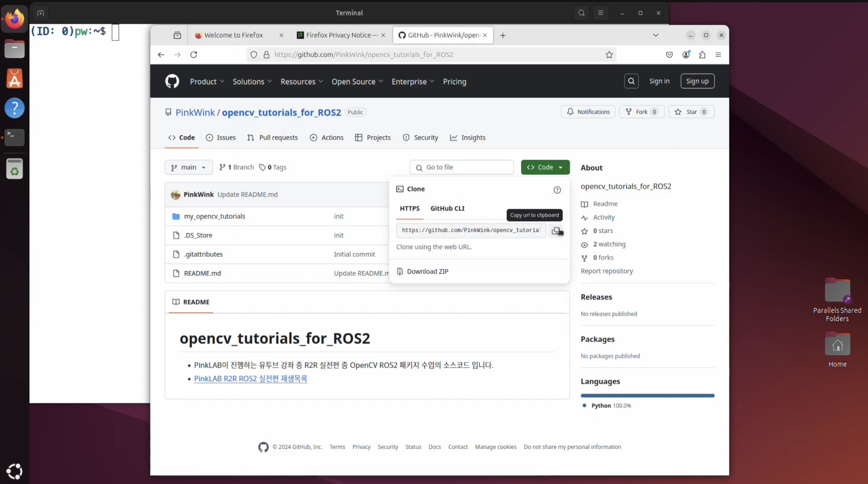Copy clone URL to clipboard
The image size is (868, 484).
[x=556, y=230]
